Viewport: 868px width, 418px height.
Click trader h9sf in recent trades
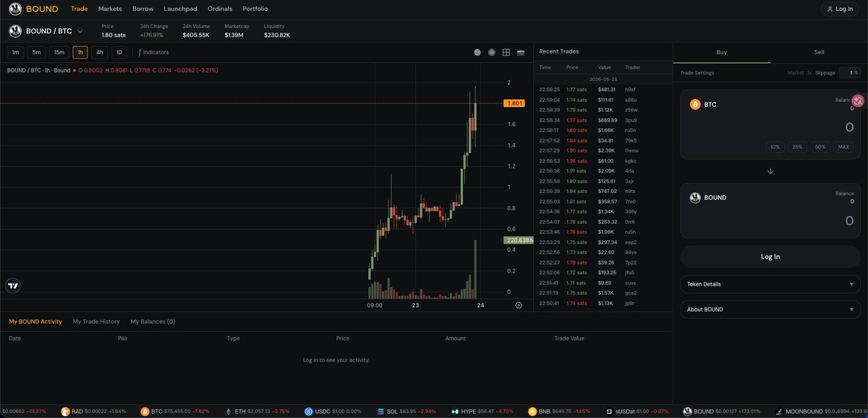pyautogui.click(x=631, y=90)
